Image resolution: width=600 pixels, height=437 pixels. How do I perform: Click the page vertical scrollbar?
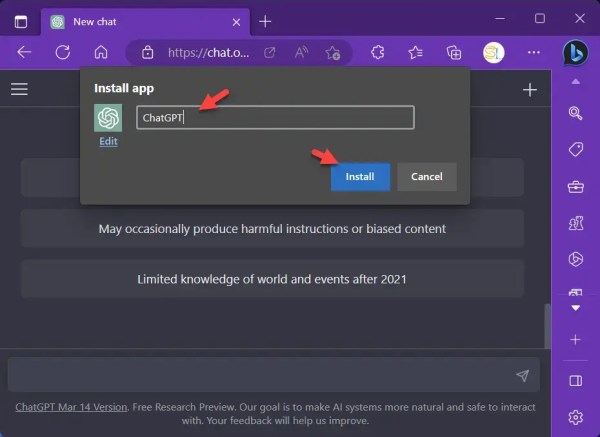548,326
